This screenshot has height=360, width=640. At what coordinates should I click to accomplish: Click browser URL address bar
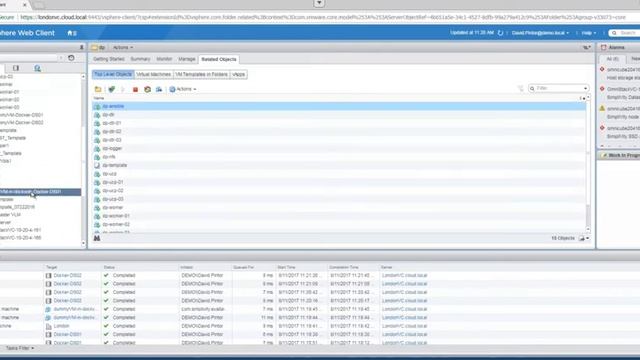pos(322,17)
